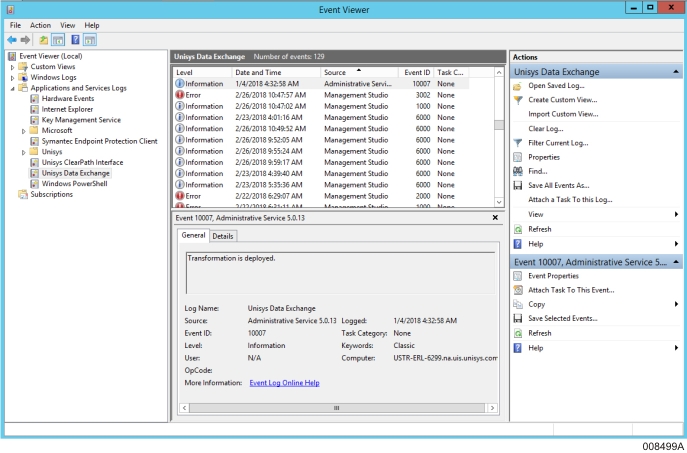Collapse the Event 10007 actions section

coord(676,262)
